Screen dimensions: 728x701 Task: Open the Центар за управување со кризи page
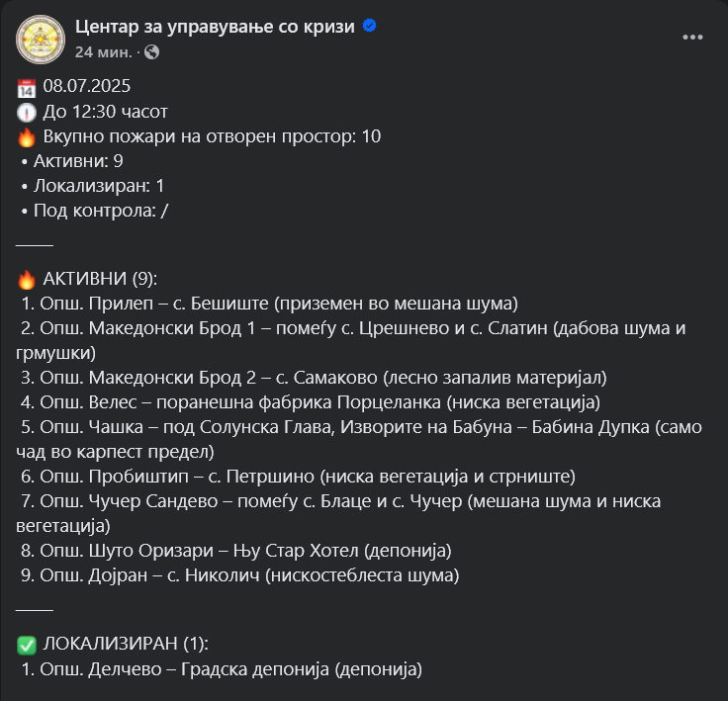[x=215, y=27]
